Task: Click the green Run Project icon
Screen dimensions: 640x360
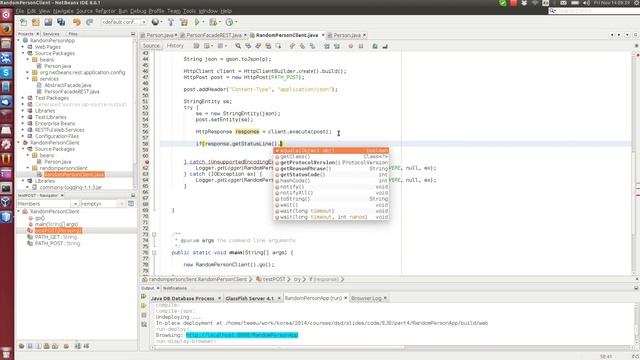Action: pyautogui.click(x=197, y=22)
